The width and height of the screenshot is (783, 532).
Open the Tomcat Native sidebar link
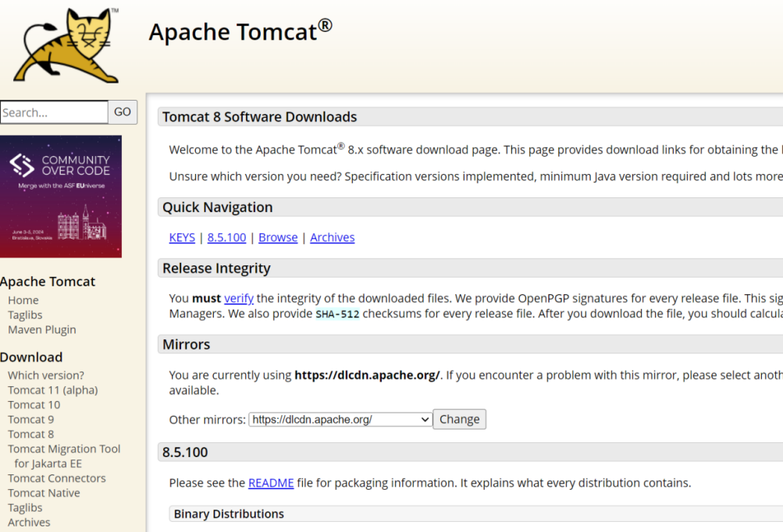coord(44,493)
